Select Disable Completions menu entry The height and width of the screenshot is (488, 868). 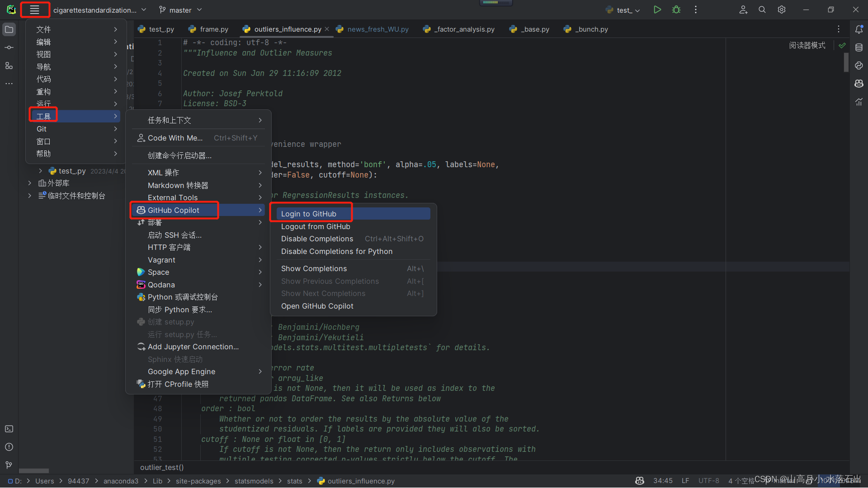317,239
